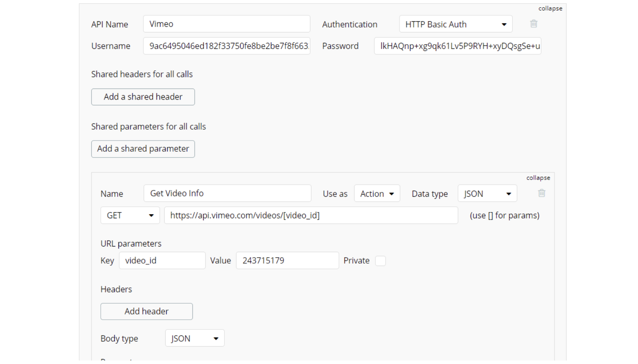This screenshot has width=638, height=364.
Task: Click the Value field showing 243715179
Action: coord(287,261)
